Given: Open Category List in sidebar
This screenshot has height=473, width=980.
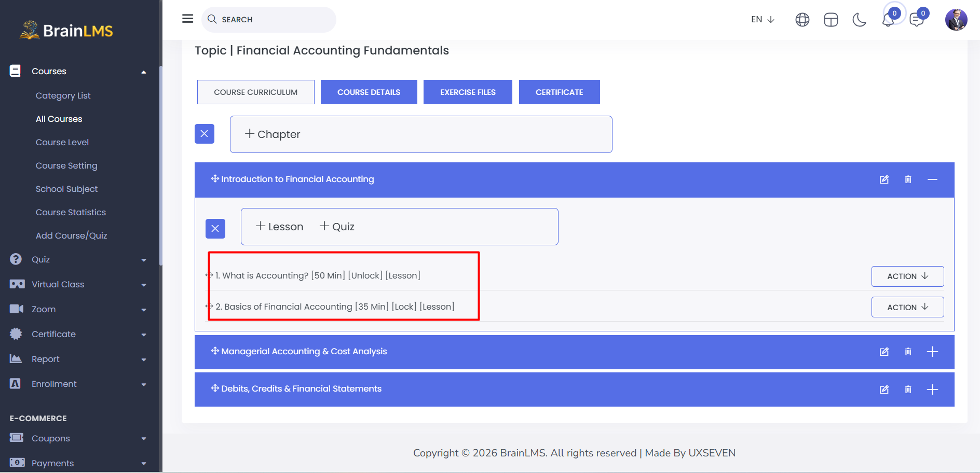Looking at the screenshot, I should point(63,95).
